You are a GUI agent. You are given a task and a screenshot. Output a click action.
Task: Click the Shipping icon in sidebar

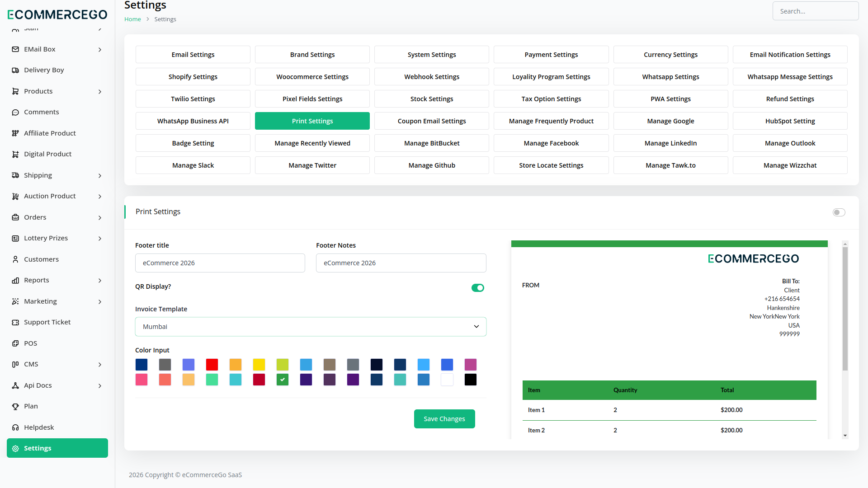(x=15, y=175)
